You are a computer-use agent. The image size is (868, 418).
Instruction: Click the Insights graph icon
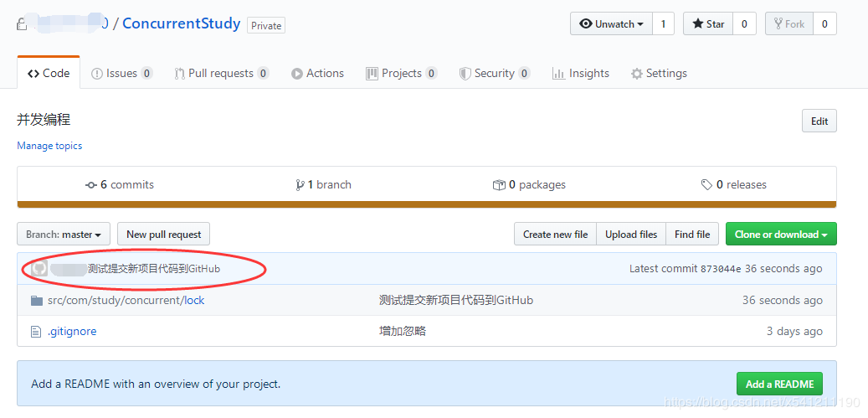(558, 74)
